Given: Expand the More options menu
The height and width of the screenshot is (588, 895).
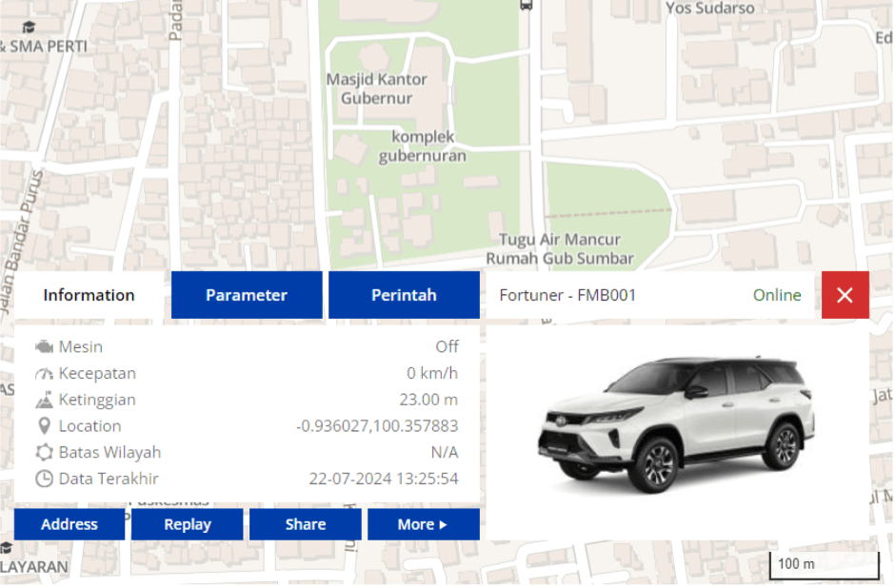Looking at the screenshot, I should coord(423,524).
